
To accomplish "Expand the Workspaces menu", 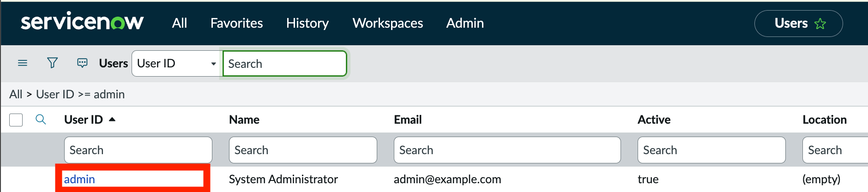I will (388, 23).
